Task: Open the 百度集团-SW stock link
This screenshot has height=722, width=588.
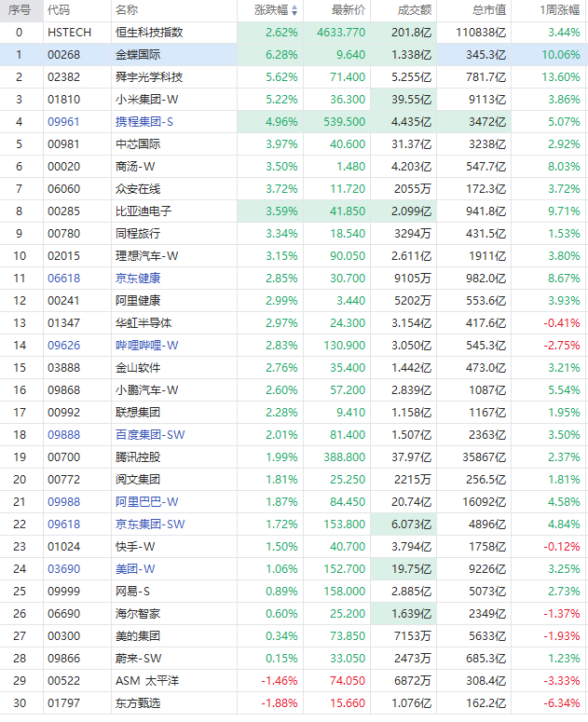Action: [150, 435]
